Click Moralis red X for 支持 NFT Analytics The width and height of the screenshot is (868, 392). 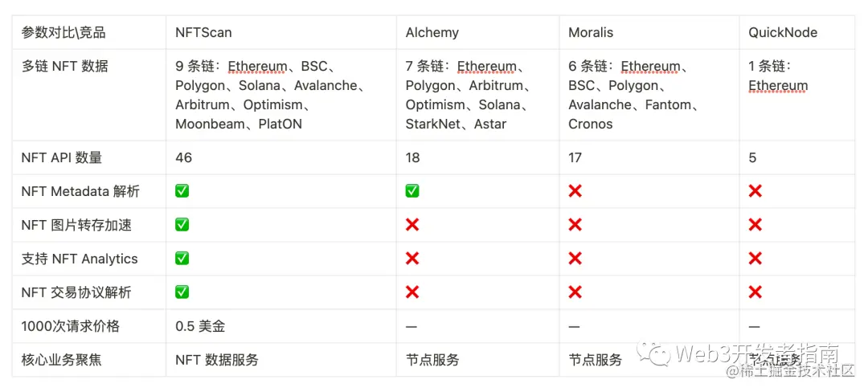pos(575,259)
